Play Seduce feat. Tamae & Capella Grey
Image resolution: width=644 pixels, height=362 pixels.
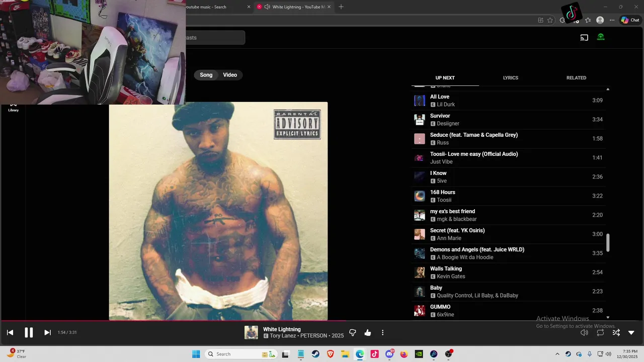(x=509, y=139)
